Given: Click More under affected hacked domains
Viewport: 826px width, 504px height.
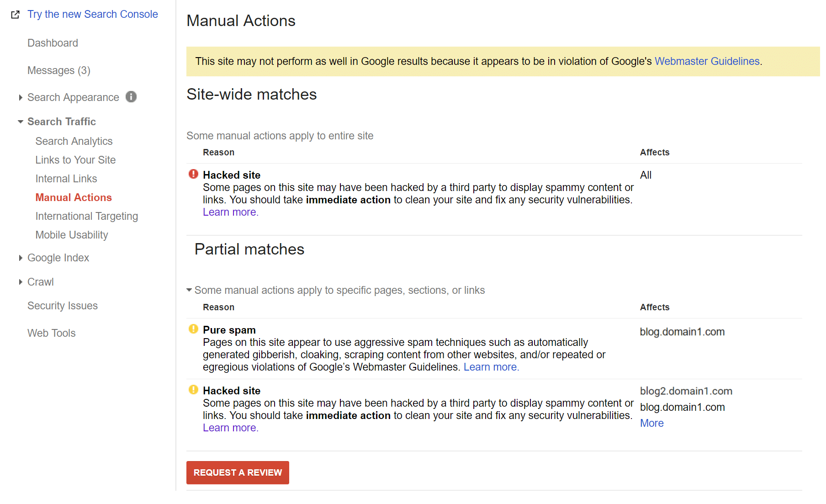Looking at the screenshot, I should pyautogui.click(x=651, y=423).
